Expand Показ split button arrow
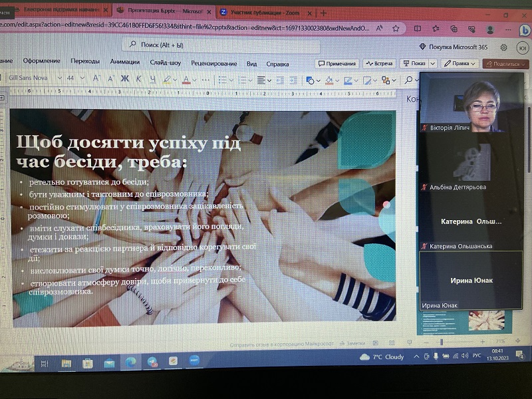The image size is (532, 399). pyautogui.click(x=433, y=63)
